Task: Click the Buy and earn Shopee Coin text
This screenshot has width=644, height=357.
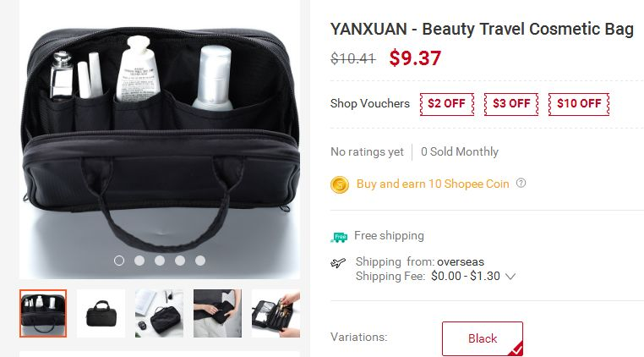Action: tap(433, 184)
